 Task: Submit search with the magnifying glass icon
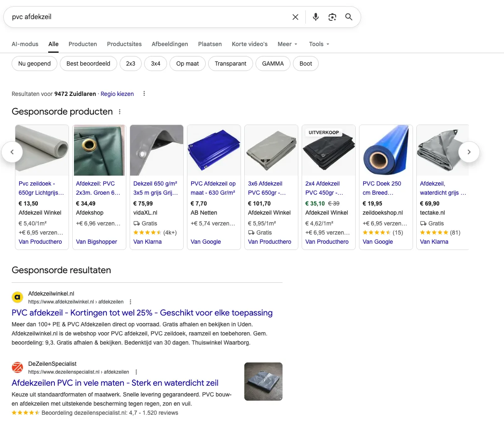coord(349,17)
